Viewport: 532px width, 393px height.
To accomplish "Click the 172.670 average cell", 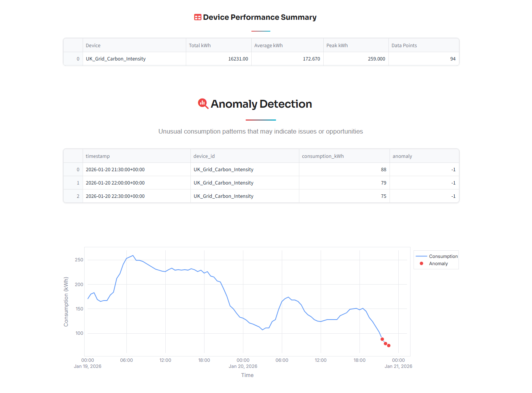I will [288, 59].
